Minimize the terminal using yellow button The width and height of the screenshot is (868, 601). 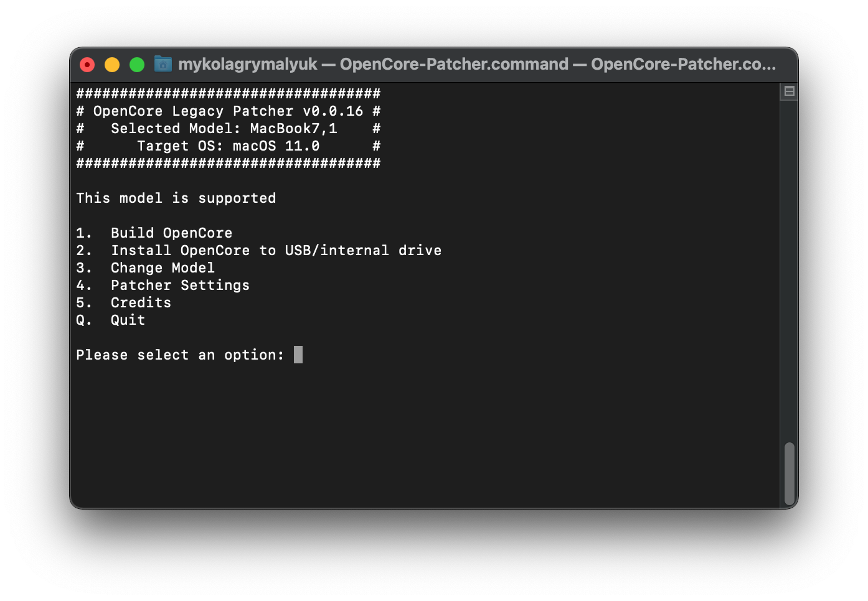pyautogui.click(x=112, y=65)
